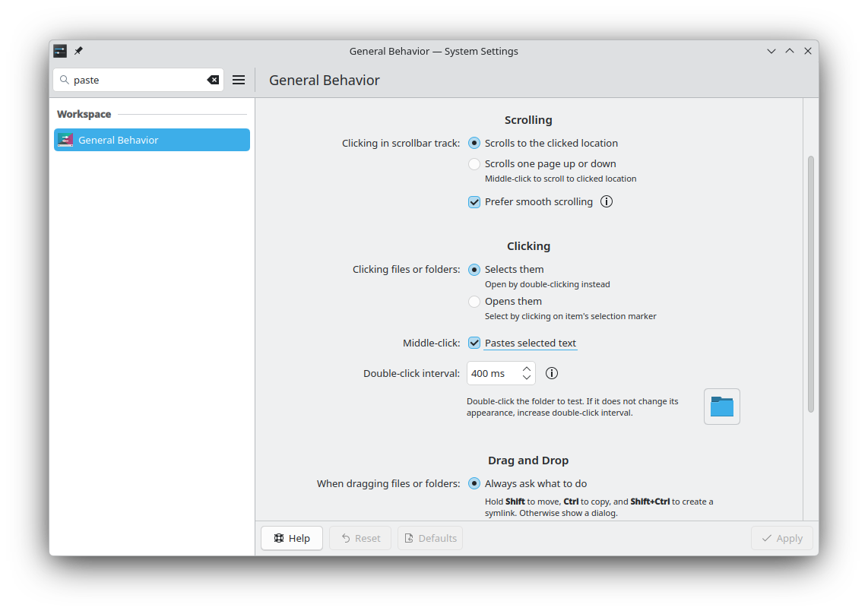This screenshot has width=868, height=614.
Task: Click the 'When dragging files or folders:' label
Action: pos(388,484)
